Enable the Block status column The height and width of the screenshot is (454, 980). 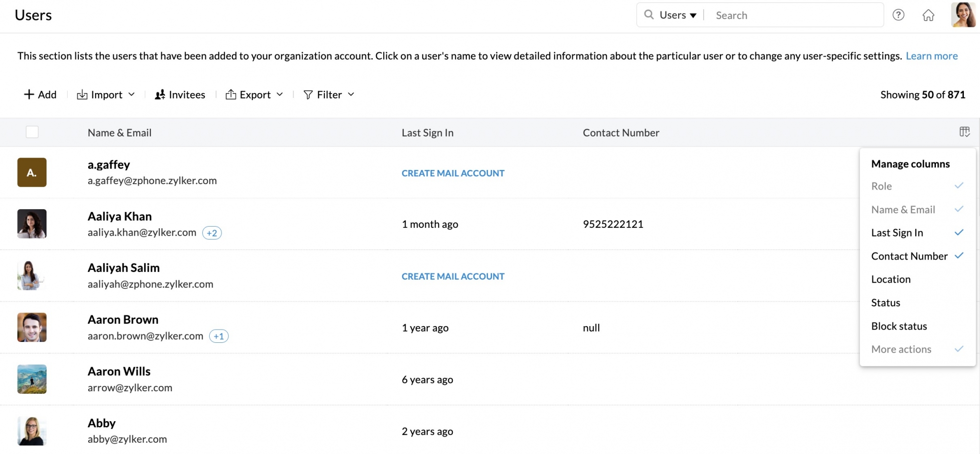917,326
